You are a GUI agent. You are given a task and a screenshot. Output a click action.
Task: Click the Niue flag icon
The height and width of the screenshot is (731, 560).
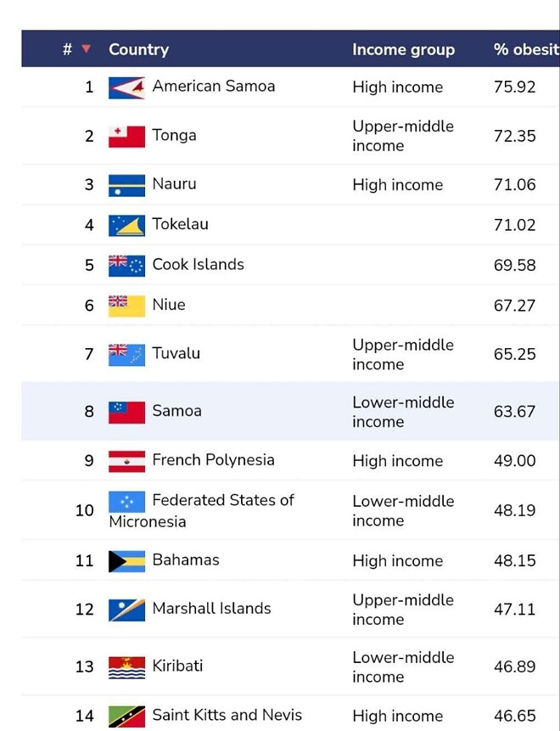tap(126, 306)
